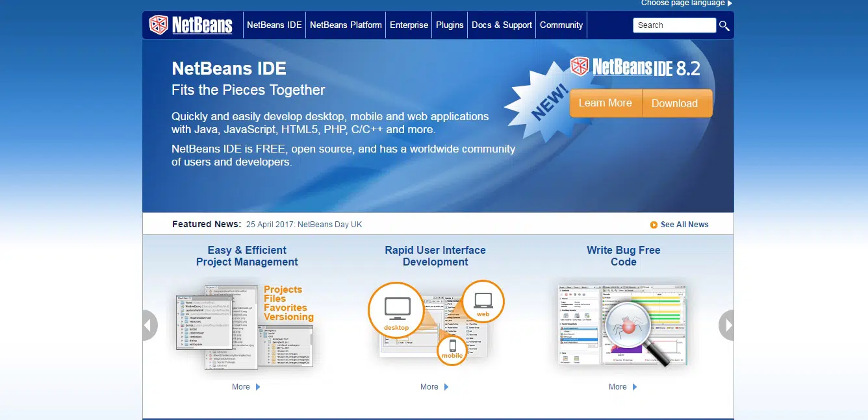Open the NetBeans IDE menu item

click(x=274, y=25)
